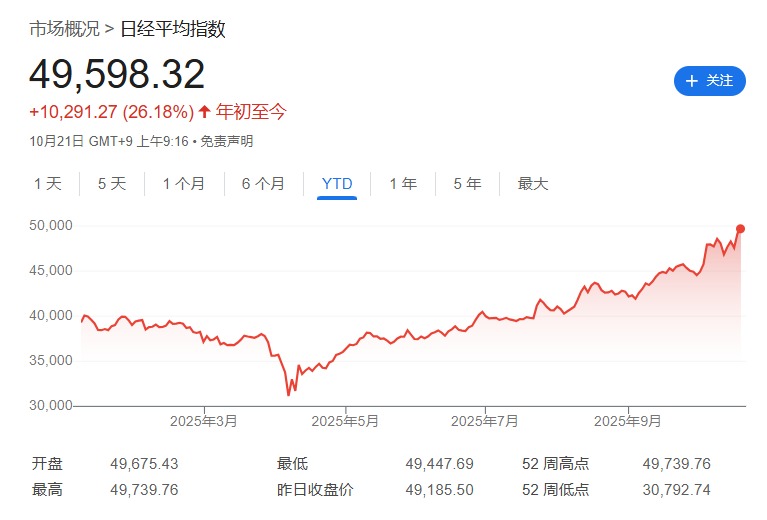Click the headline price 49,598.32
767x520 pixels.
pos(117,75)
